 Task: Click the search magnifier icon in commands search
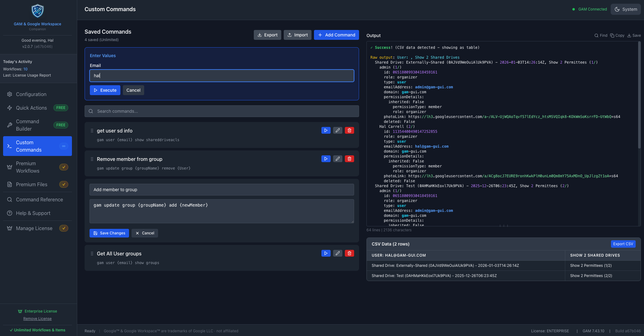tap(91, 111)
